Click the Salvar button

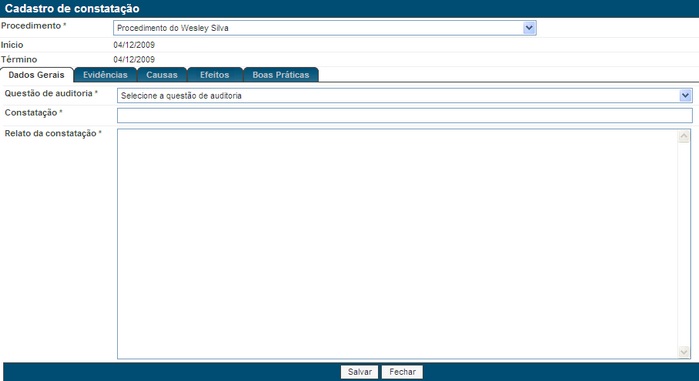[x=359, y=372]
